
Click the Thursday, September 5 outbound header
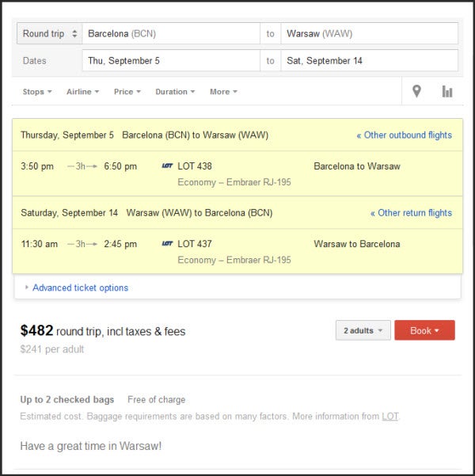pyautogui.click(x=67, y=135)
